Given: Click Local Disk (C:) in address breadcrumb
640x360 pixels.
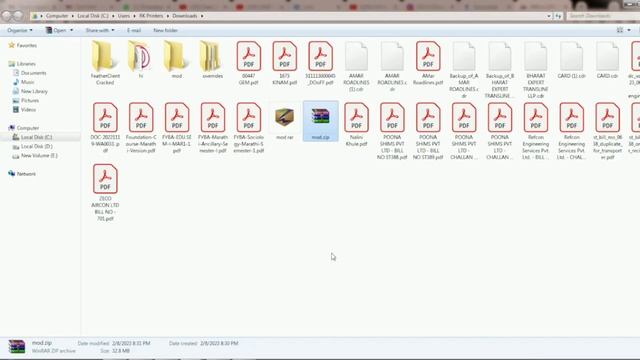Looking at the screenshot, I should pos(93,16).
